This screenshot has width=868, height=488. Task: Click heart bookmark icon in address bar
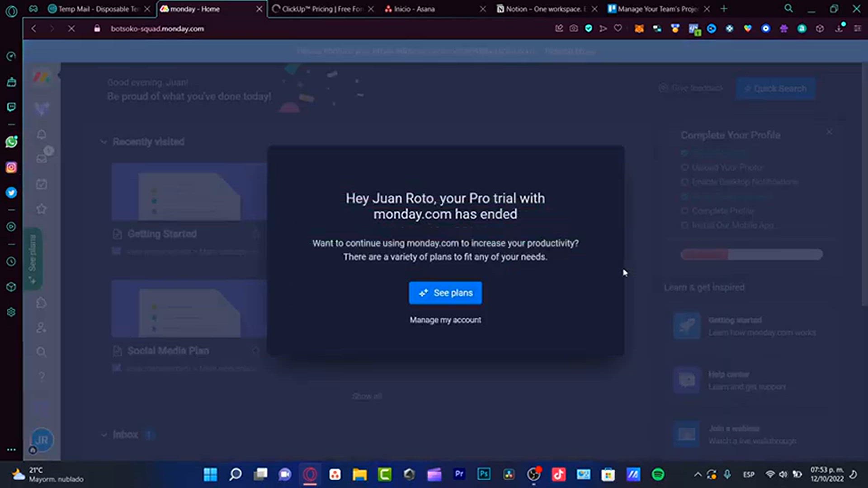pos(618,28)
